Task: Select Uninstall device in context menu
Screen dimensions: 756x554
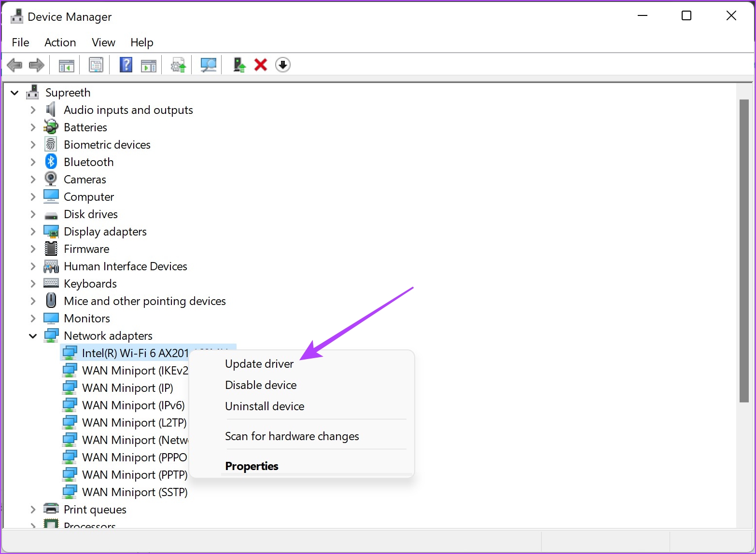Action: tap(265, 406)
